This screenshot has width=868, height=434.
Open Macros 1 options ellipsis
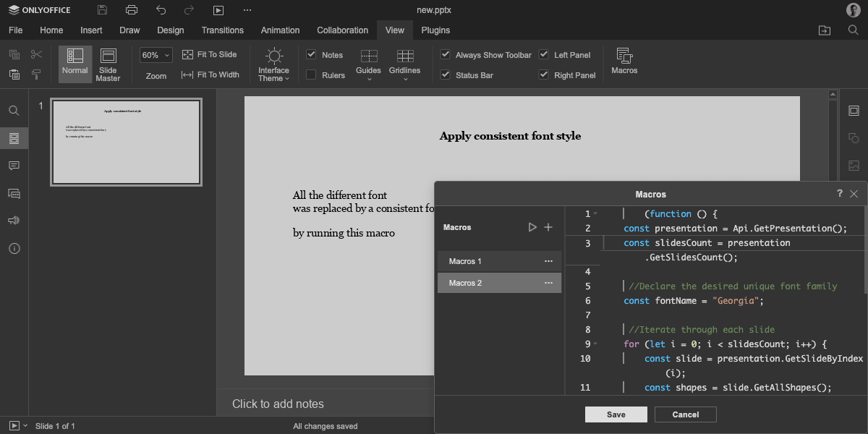click(548, 261)
